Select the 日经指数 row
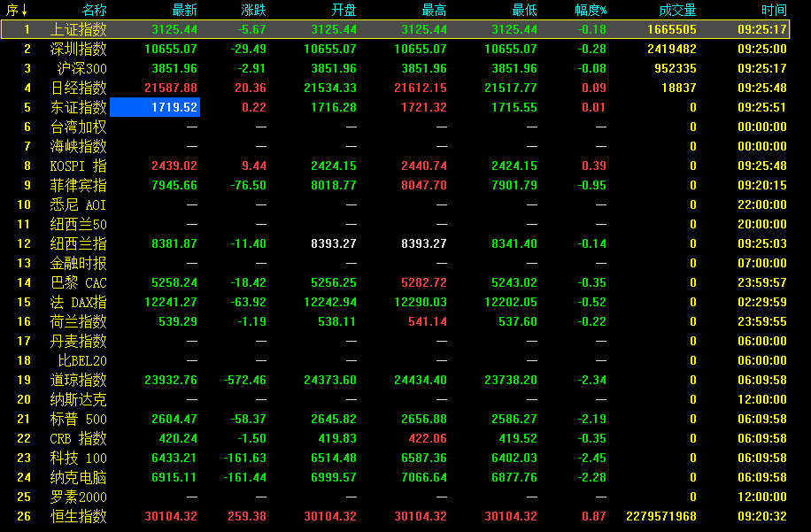The image size is (811, 532). click(x=79, y=89)
